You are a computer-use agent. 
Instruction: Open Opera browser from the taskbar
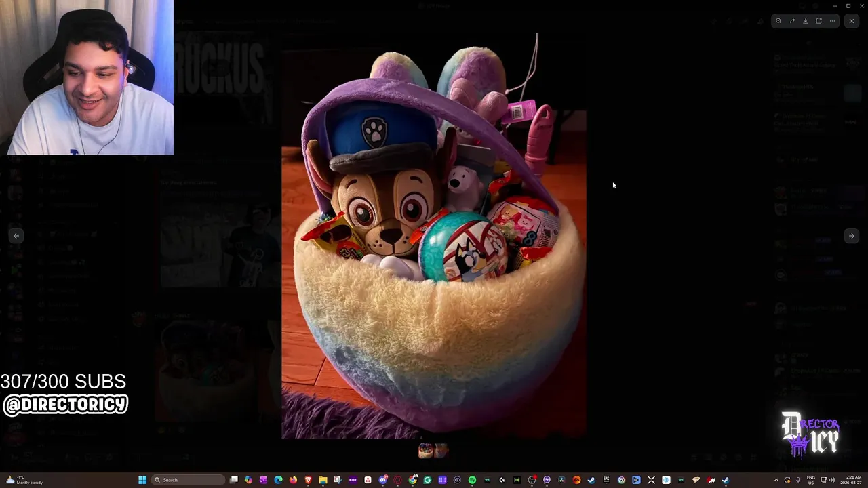[x=398, y=480]
